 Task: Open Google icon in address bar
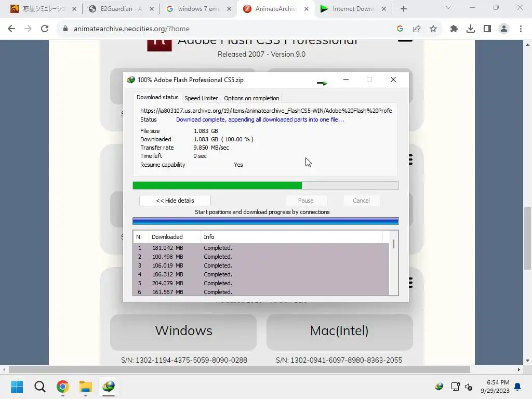coord(400,29)
